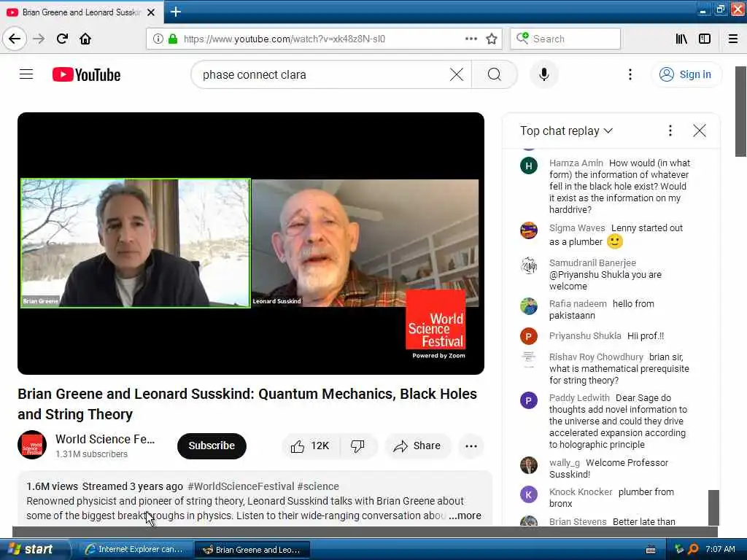Viewport: 747px width, 560px height.
Task: Open #WorldScienceFestival hashtag link
Action: tap(241, 486)
